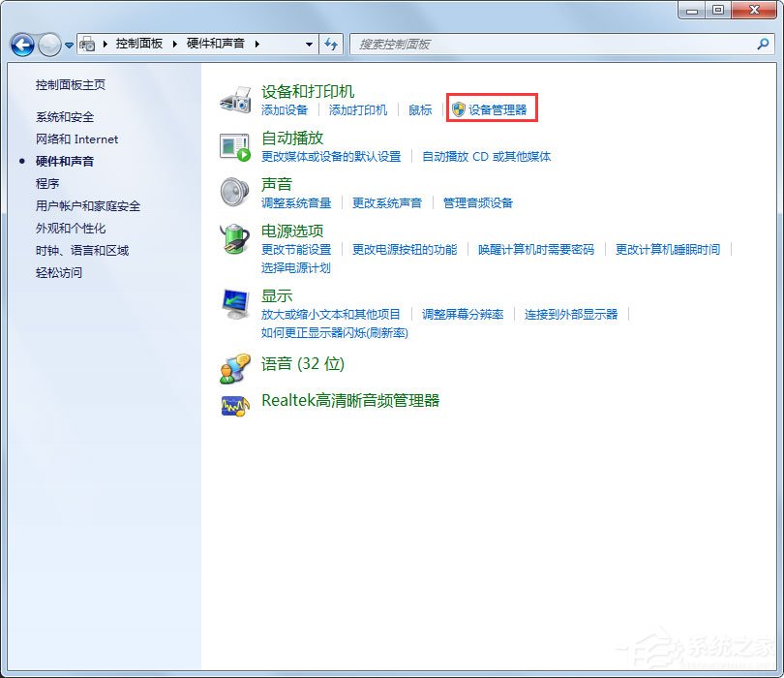Open 调整系统音量 under 声音
The width and height of the screenshot is (784, 678).
click(295, 202)
